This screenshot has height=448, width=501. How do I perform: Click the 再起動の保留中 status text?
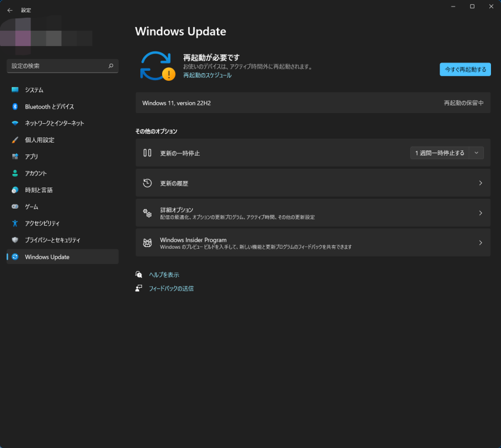(x=464, y=103)
